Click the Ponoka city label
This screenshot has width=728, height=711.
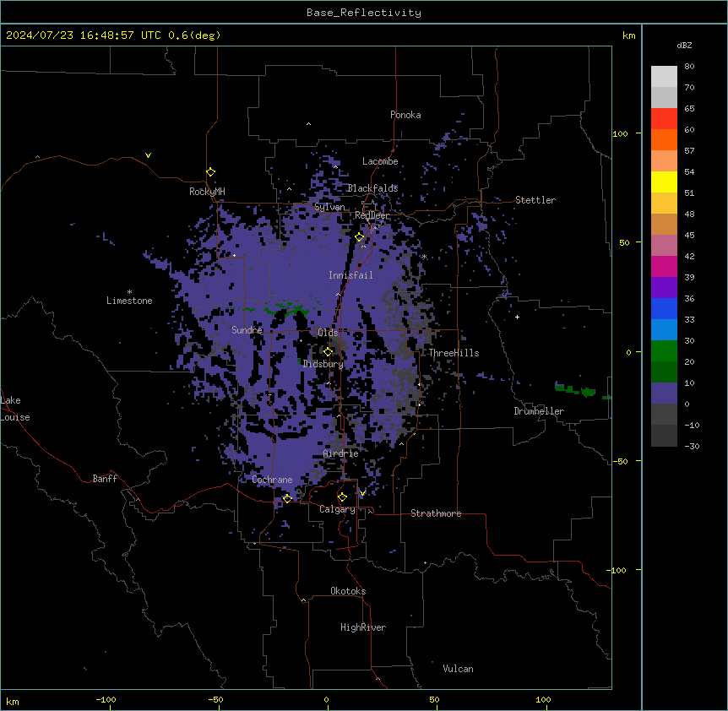405,115
